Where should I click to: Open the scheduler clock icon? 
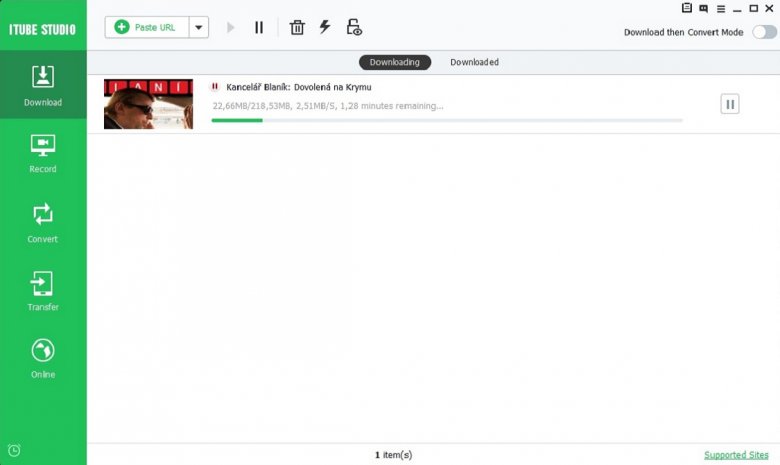pyautogui.click(x=14, y=450)
